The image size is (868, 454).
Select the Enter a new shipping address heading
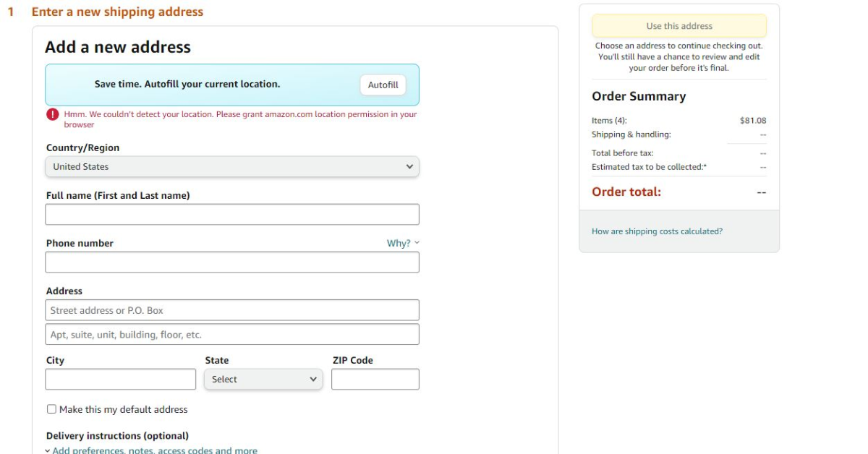click(x=117, y=12)
